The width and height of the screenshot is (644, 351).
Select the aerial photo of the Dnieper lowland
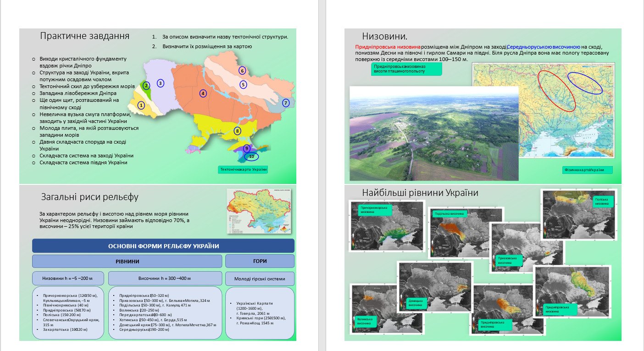click(x=433, y=133)
